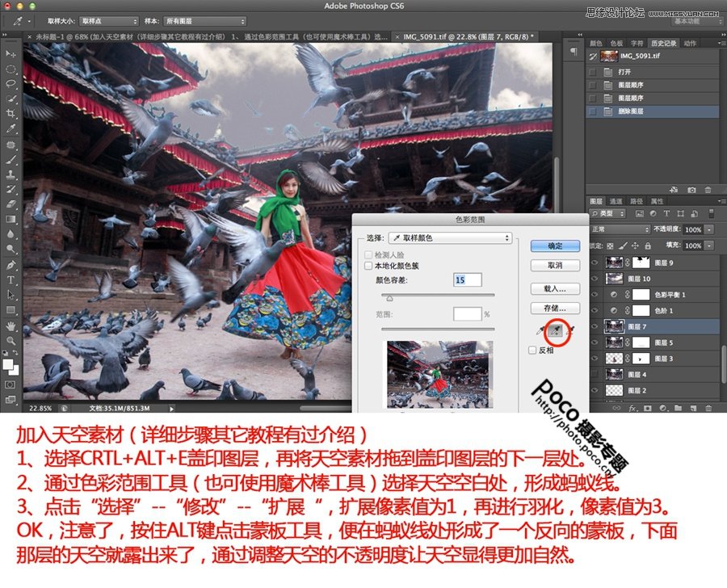Image resolution: width=727 pixels, height=588 pixels.
Task: Open the 不透明度 opacity dropdown arrow
Action: (x=708, y=229)
